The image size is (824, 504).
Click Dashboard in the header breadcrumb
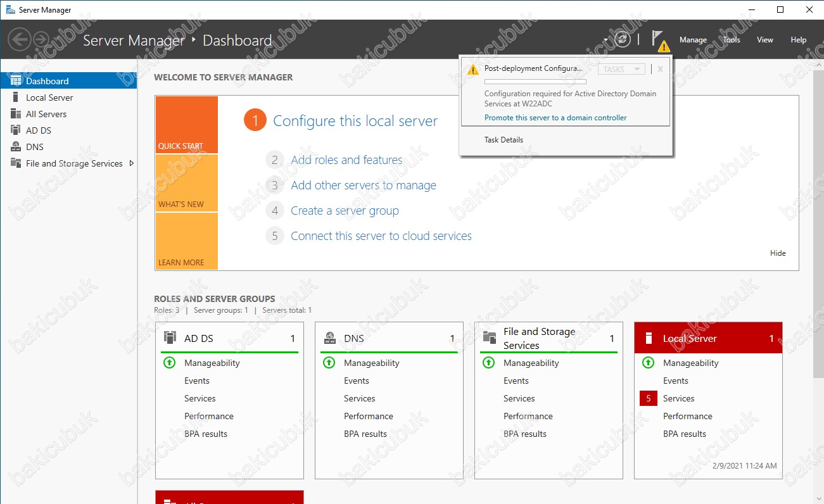pos(238,40)
